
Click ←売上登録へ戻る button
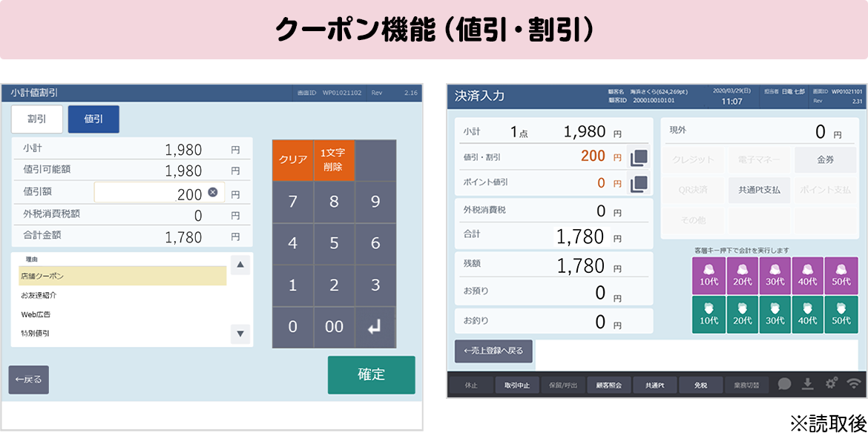coord(493,351)
